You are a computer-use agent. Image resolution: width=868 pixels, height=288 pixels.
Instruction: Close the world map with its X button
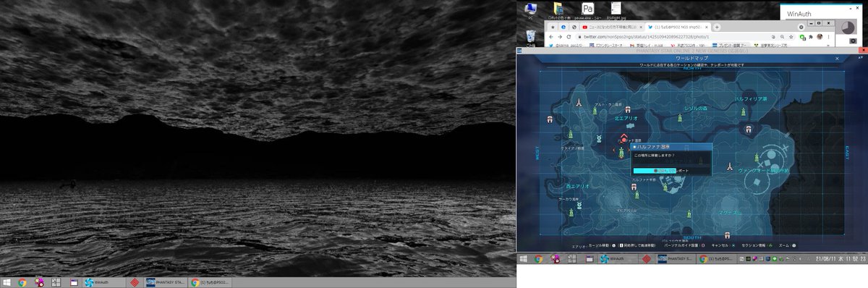[x=837, y=58]
